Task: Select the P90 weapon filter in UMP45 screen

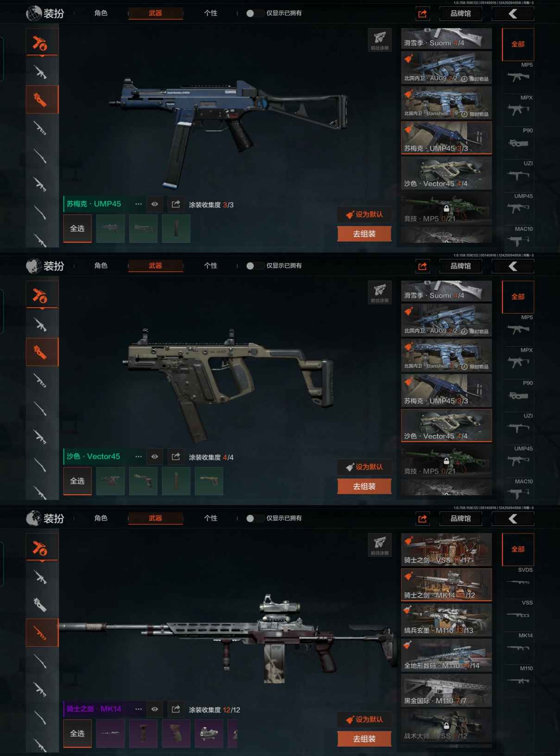Action: click(518, 143)
